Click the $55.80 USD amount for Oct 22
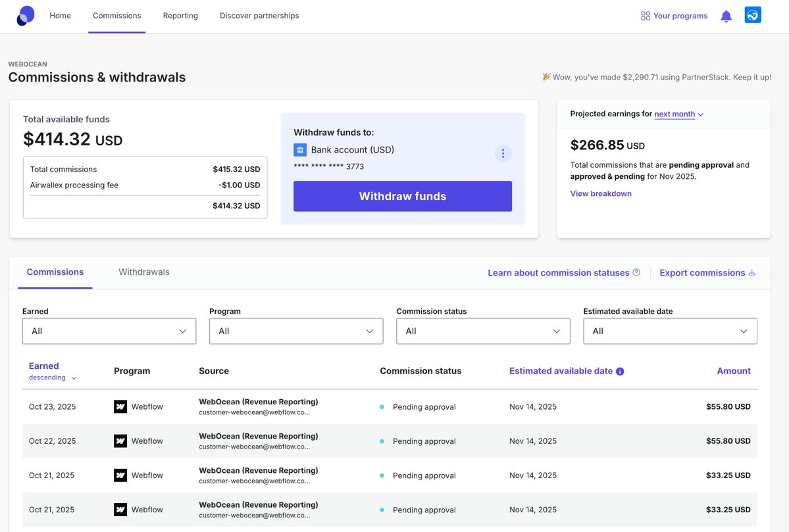 (x=728, y=441)
